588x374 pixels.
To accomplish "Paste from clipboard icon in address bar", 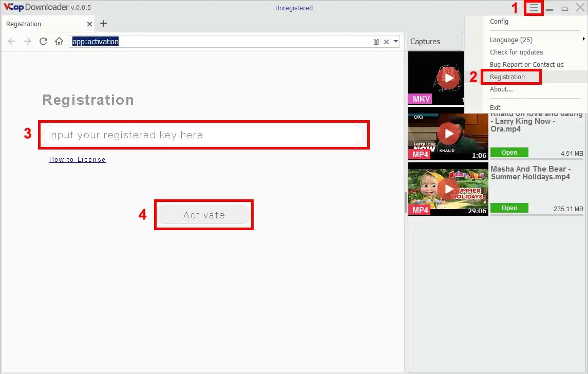I will [376, 42].
